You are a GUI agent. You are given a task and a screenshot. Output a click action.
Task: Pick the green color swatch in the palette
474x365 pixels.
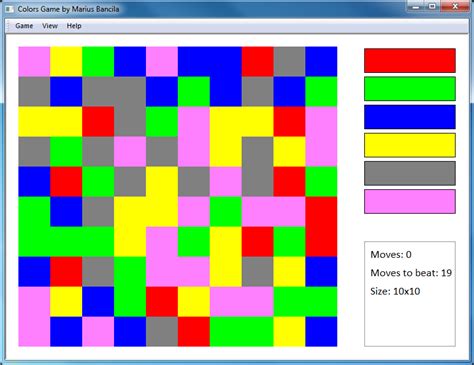click(410, 89)
